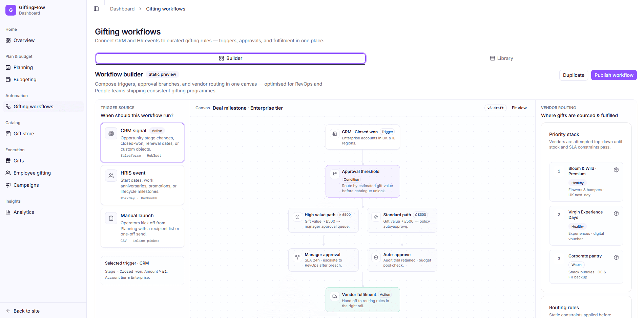Click the Fit view button

coord(519,108)
